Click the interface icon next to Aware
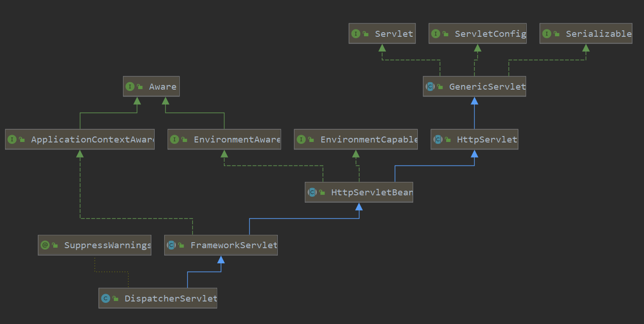Viewport: 644px width, 324px height. (x=130, y=86)
